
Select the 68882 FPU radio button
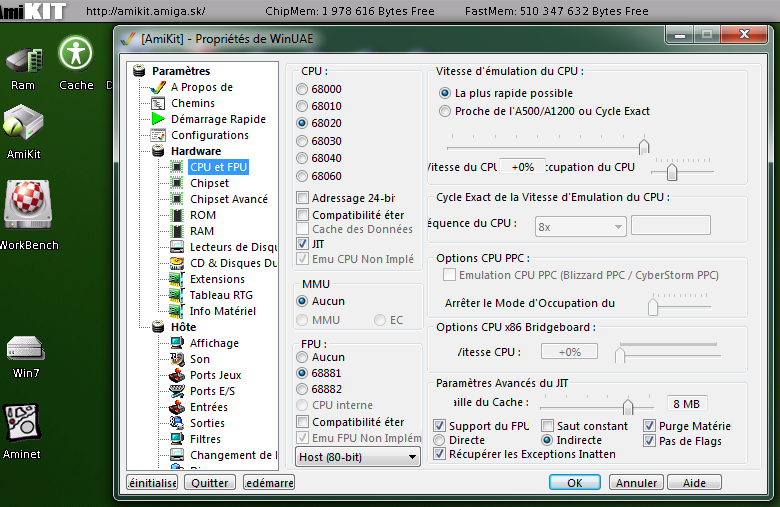click(303, 389)
